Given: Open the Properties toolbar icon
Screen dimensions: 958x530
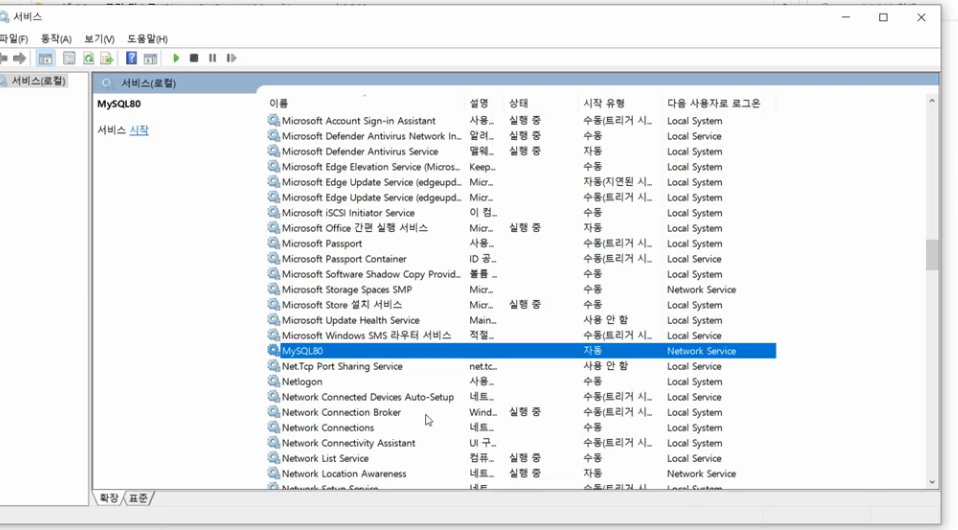Looking at the screenshot, I should [69, 58].
